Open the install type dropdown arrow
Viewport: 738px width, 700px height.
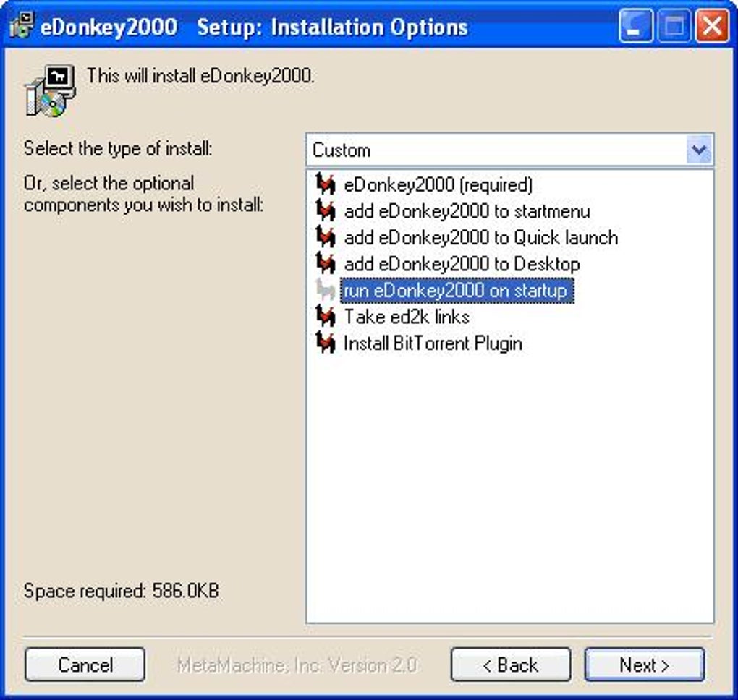click(699, 150)
